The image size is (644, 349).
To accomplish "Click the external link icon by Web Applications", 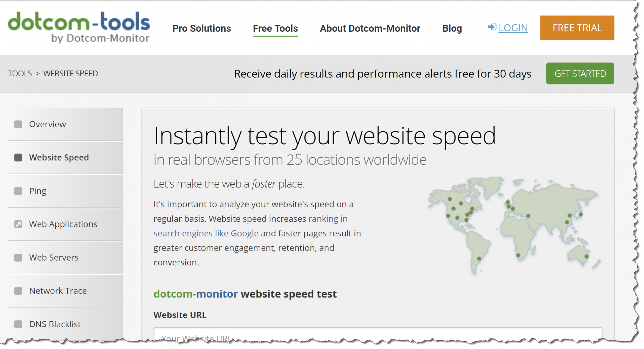I will 18,224.
